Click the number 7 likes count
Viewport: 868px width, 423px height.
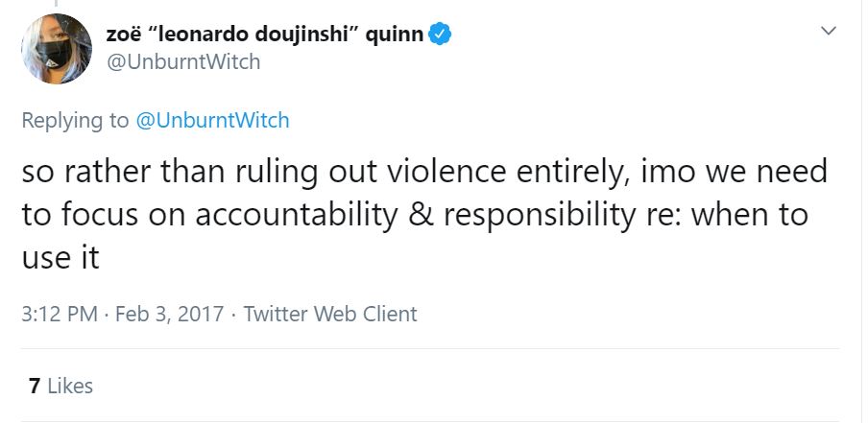[x=35, y=386]
